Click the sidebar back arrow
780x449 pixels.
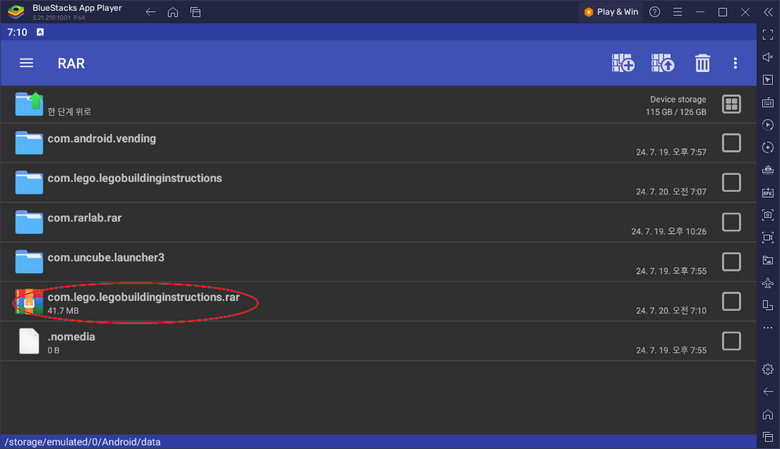click(x=768, y=392)
